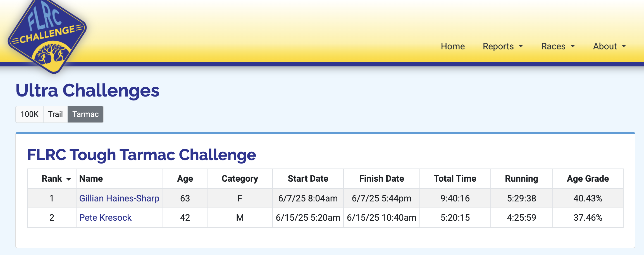Expand the Races dropdown menu
This screenshot has height=255, width=644.
pos(558,46)
